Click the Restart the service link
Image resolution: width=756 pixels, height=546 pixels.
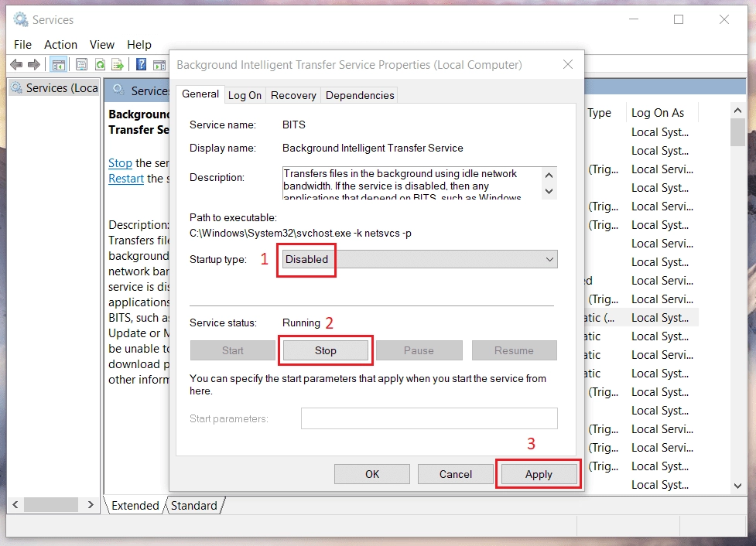coord(126,179)
